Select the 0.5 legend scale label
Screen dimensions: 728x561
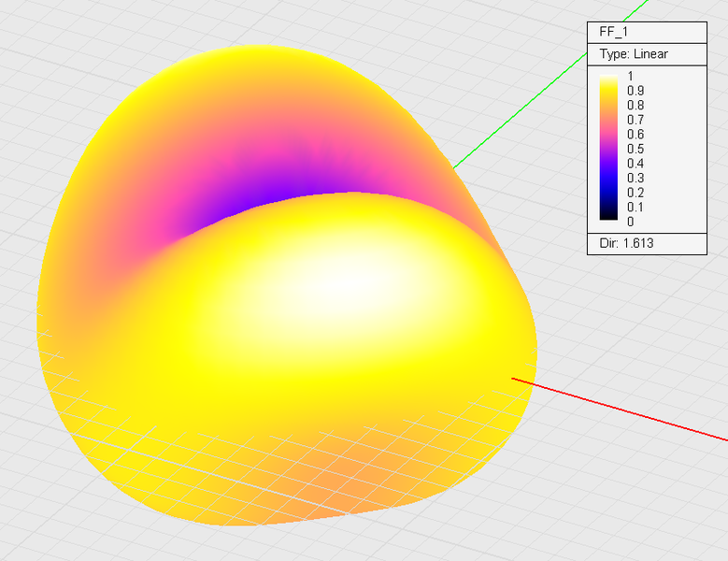coord(635,149)
